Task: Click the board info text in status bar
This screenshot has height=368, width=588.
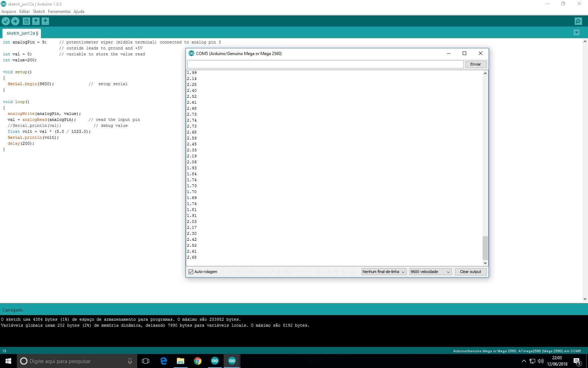Action: [x=517, y=351]
